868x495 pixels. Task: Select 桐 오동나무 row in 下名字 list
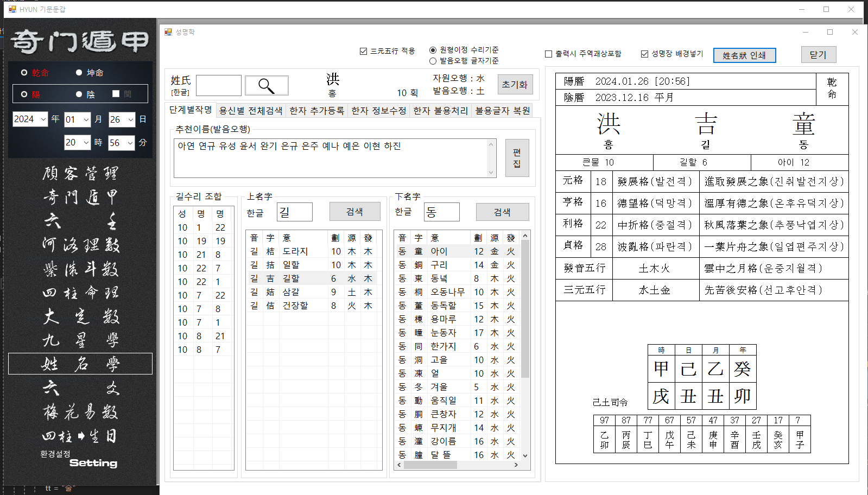click(x=458, y=292)
